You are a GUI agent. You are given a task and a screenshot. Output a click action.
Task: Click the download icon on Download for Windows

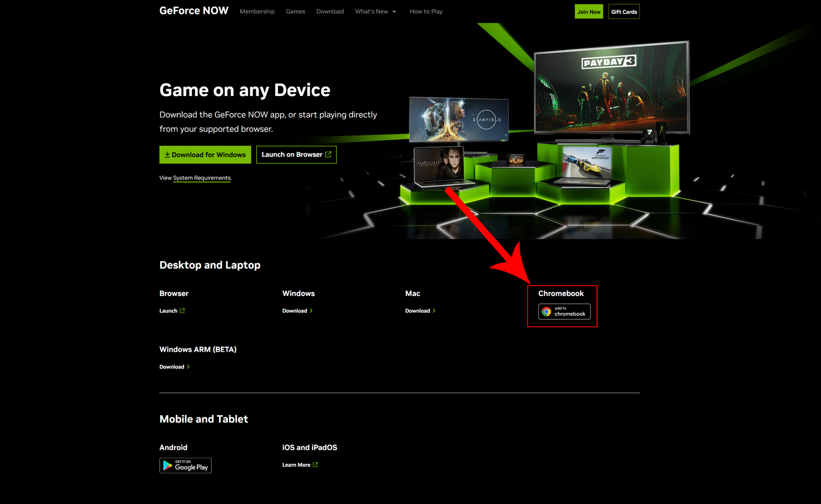[168, 154]
